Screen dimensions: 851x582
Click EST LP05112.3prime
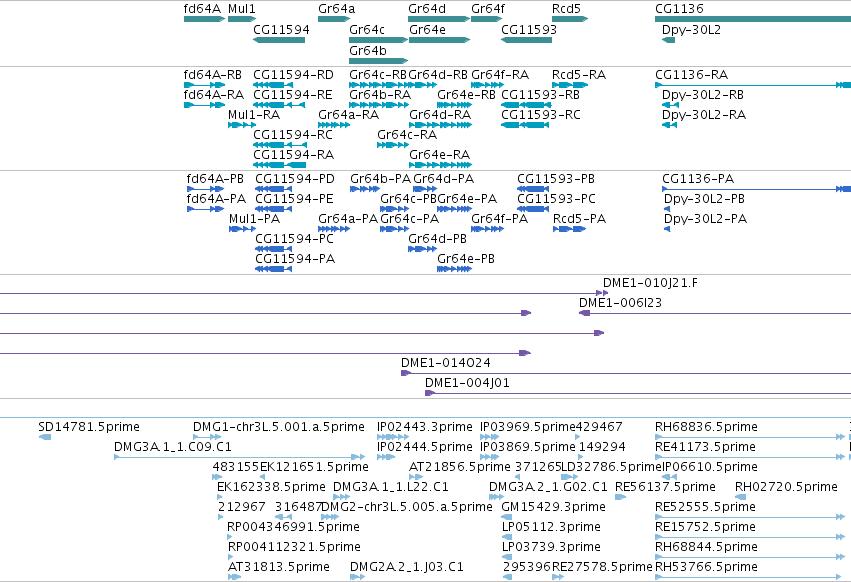507,537
